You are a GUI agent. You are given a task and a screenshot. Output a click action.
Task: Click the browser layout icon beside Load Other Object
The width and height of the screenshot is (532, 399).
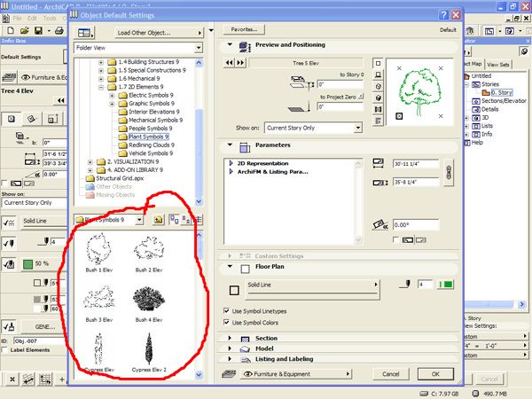pos(84,33)
